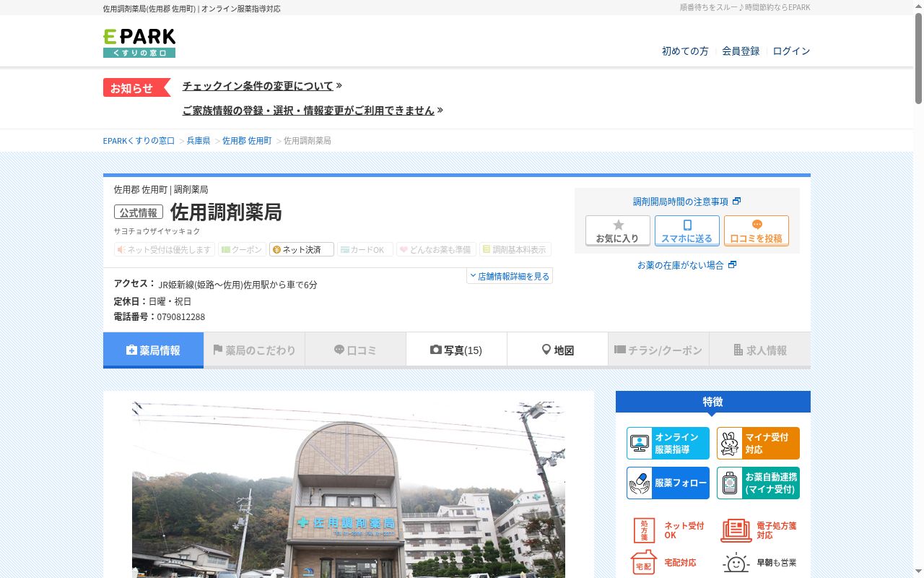This screenshot has width=924, height=578.
Task: Open the チラシ/クーポン tab
Action: (x=658, y=350)
